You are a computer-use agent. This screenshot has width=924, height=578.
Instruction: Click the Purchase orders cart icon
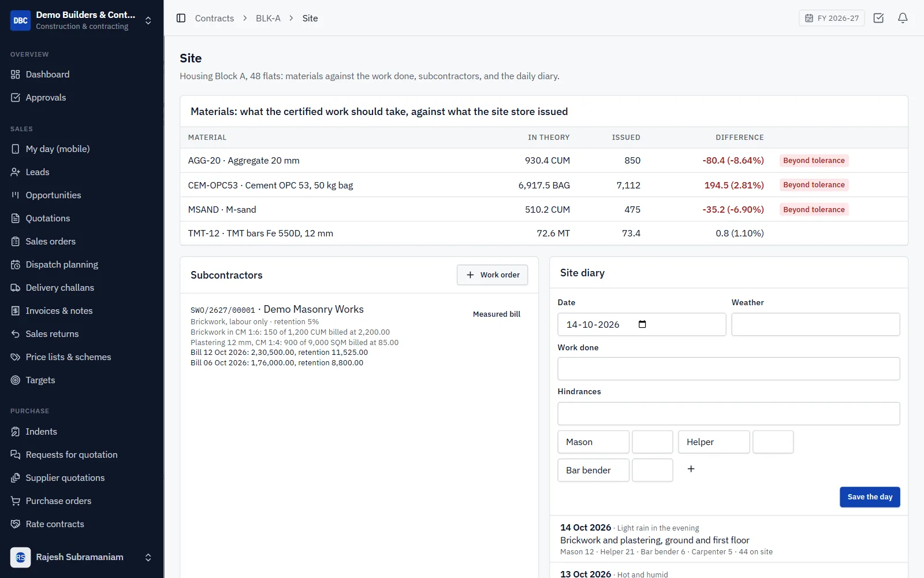tap(16, 501)
